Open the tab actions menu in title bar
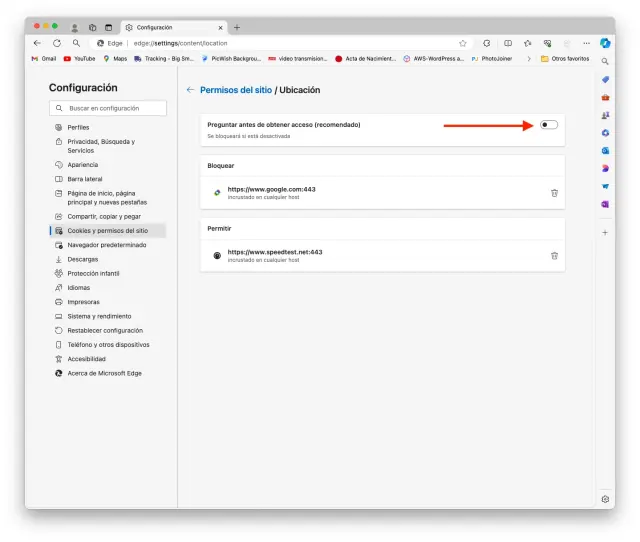 [108, 27]
